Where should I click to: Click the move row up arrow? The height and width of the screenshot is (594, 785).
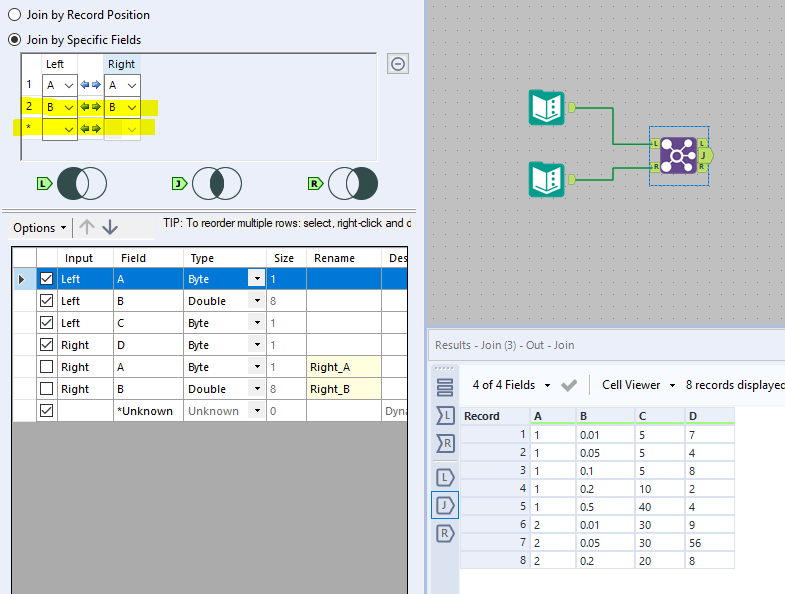pos(87,227)
